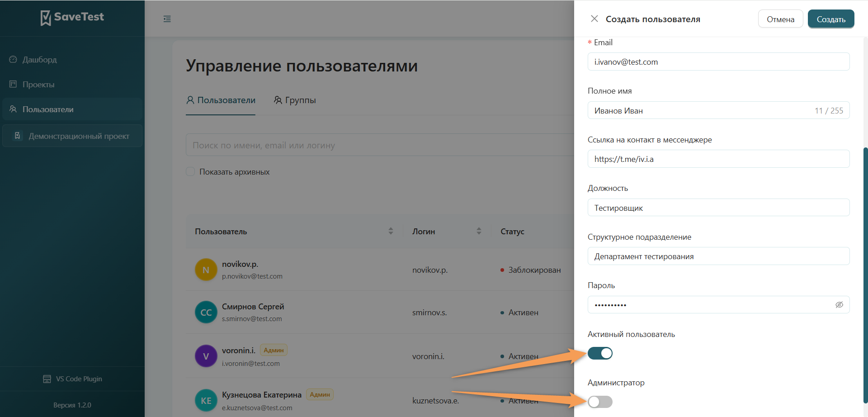This screenshot has height=417, width=868.
Task: Switch to the Группы tab
Action: (295, 100)
